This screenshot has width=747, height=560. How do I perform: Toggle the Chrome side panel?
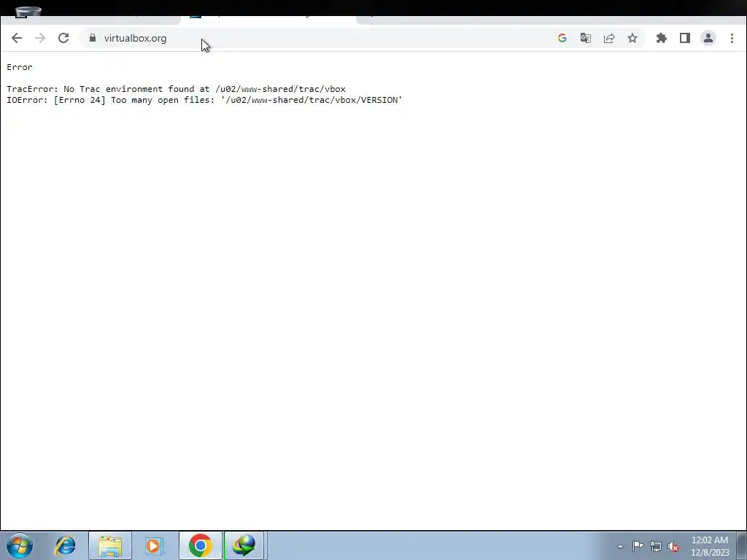coord(684,38)
